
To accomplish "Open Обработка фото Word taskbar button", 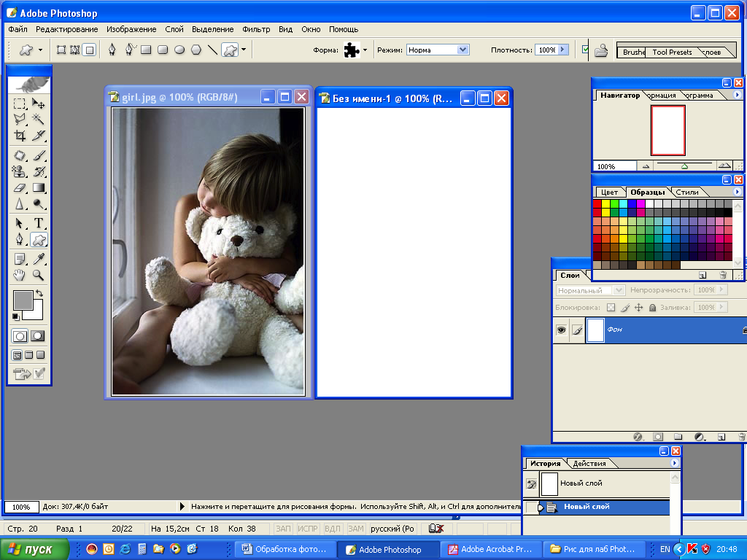I will pos(284,549).
